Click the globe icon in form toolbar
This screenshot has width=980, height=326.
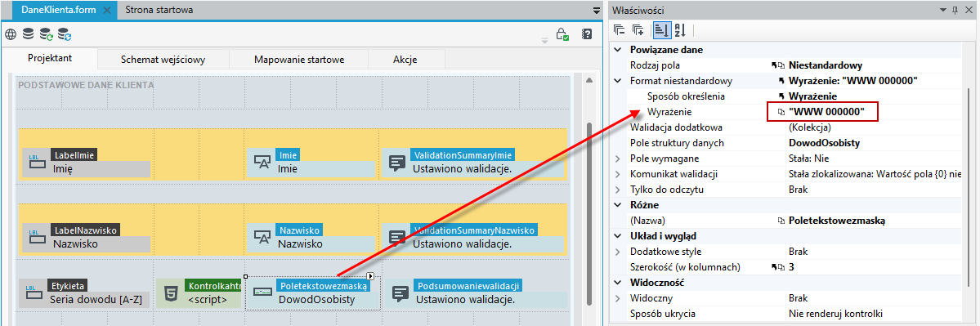coord(10,33)
